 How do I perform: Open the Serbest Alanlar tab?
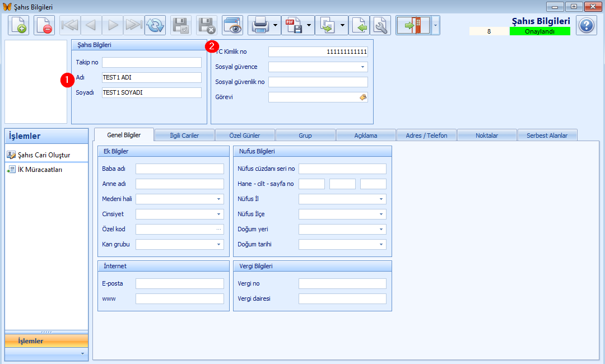pyautogui.click(x=547, y=136)
